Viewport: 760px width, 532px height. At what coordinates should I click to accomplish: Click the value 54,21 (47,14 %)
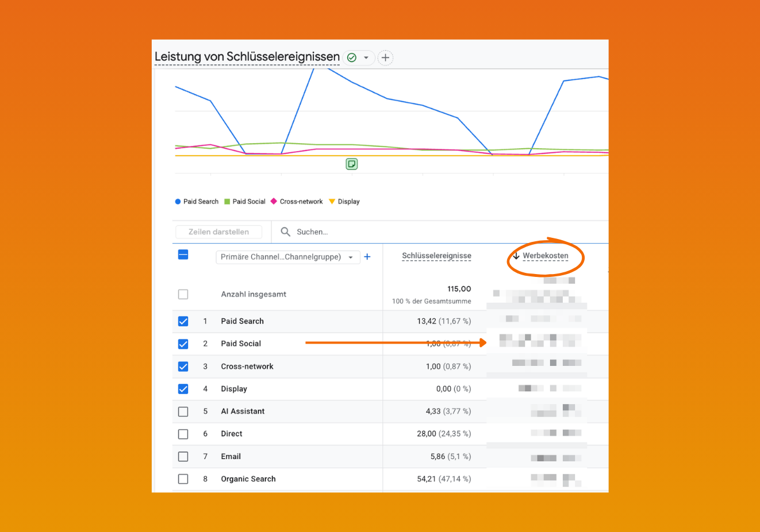444,479
